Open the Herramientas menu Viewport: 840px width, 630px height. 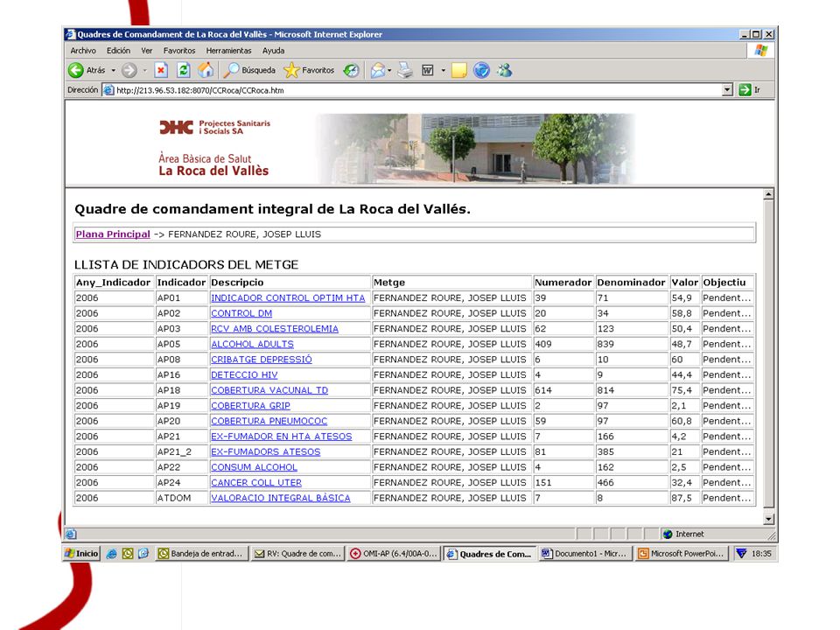[228, 51]
